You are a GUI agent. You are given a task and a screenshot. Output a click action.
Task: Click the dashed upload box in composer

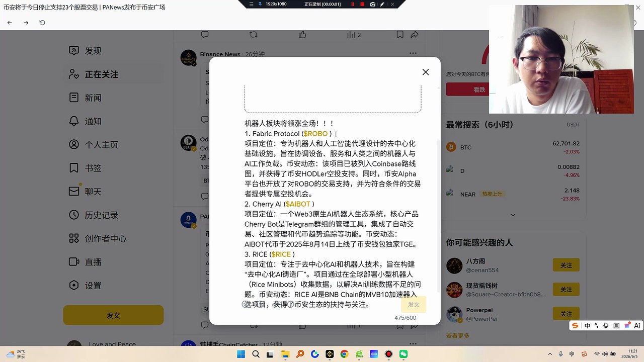[x=333, y=99]
